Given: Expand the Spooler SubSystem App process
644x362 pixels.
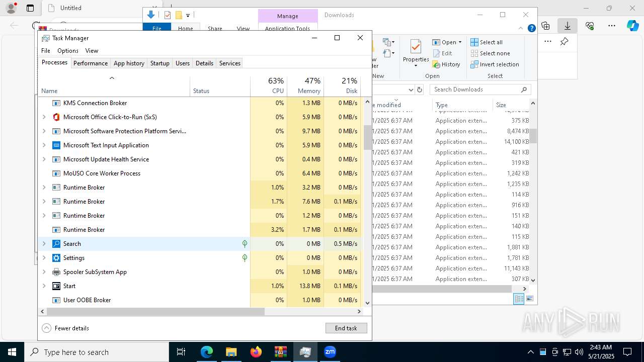Looking at the screenshot, I should [x=44, y=272].
